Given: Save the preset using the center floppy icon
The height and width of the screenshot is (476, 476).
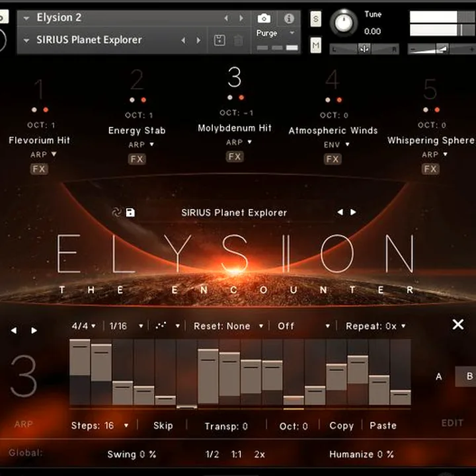Looking at the screenshot, I should (x=130, y=212).
